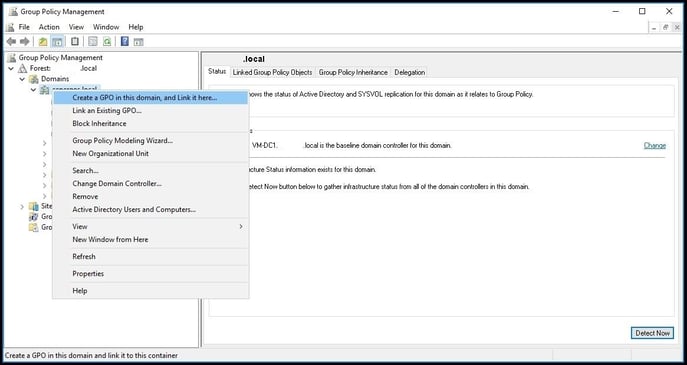This screenshot has height=365, width=687.
Task: Choose Search... in context menu
Action: tap(150, 170)
